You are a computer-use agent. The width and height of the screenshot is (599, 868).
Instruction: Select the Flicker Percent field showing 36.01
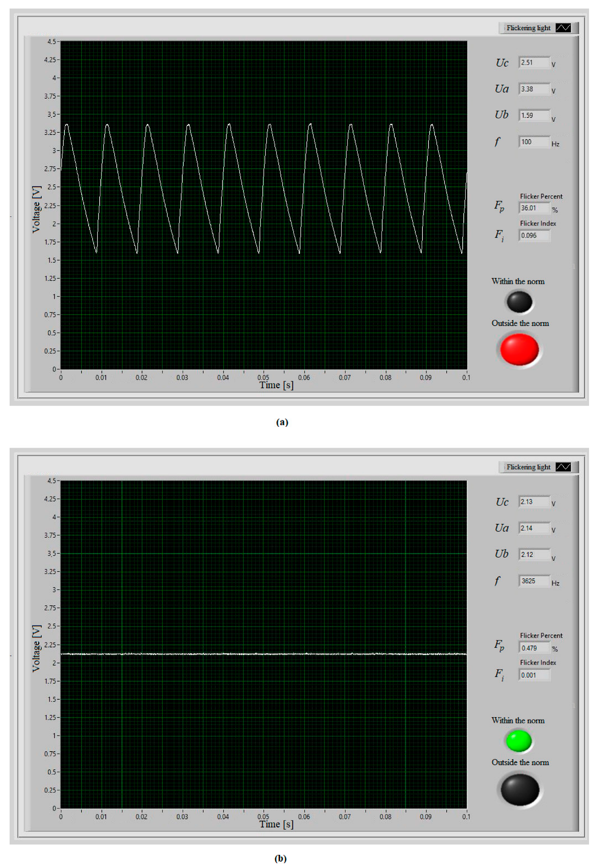534,208
